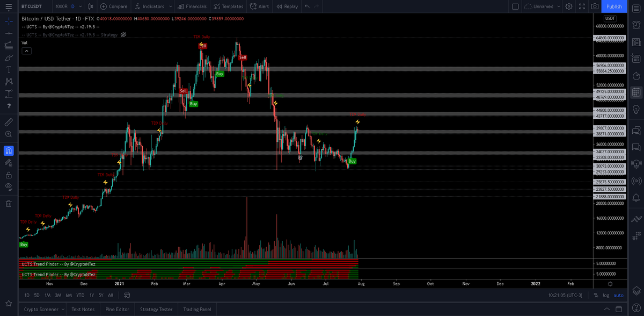This screenshot has width=644, height=316.
Task: Open the Indicators dialog
Action: pos(150,6)
